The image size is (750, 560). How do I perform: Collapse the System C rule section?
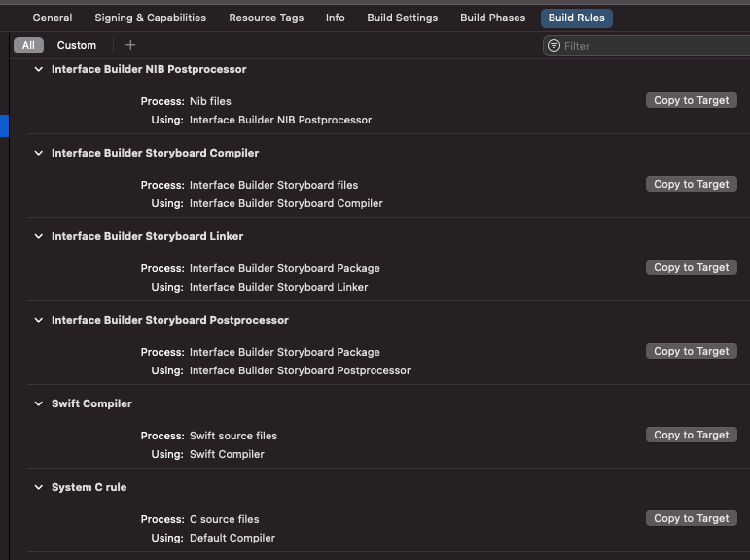click(38, 488)
